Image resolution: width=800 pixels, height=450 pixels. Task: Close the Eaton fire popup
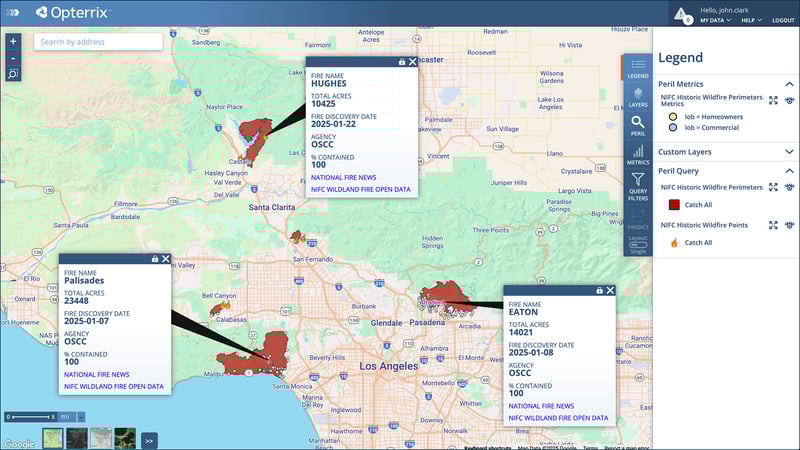point(610,290)
